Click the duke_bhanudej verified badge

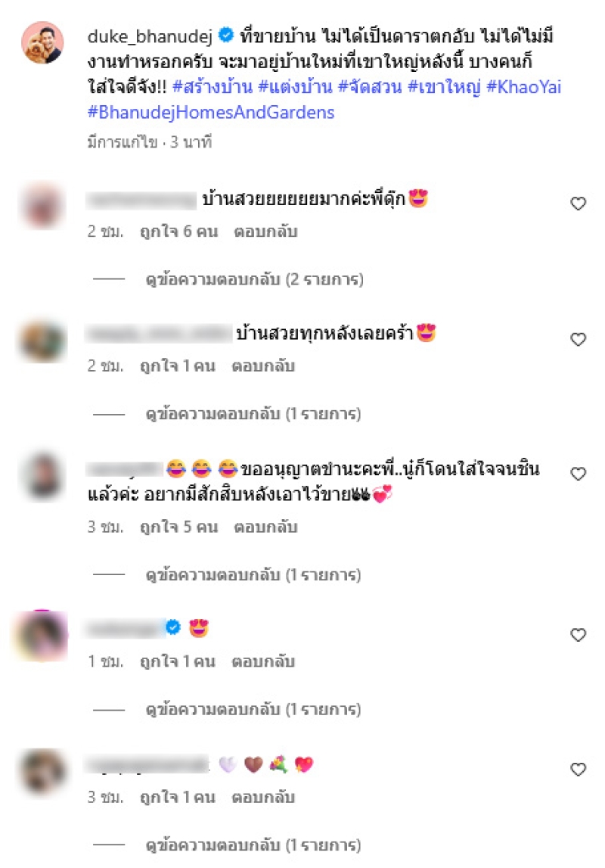pos(225,36)
